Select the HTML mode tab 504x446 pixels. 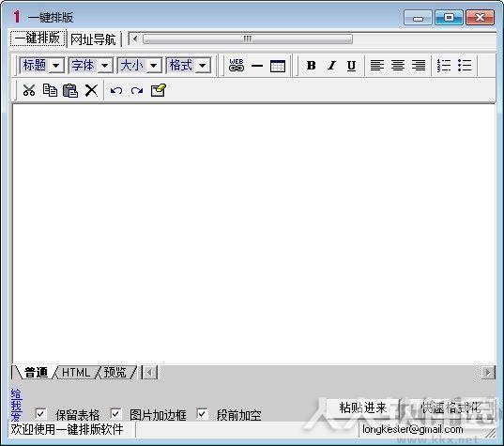click(x=76, y=373)
